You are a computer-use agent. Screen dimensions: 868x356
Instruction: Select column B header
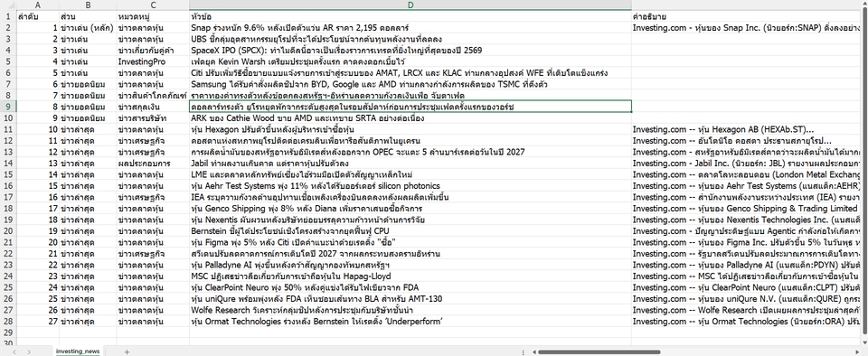point(88,5)
